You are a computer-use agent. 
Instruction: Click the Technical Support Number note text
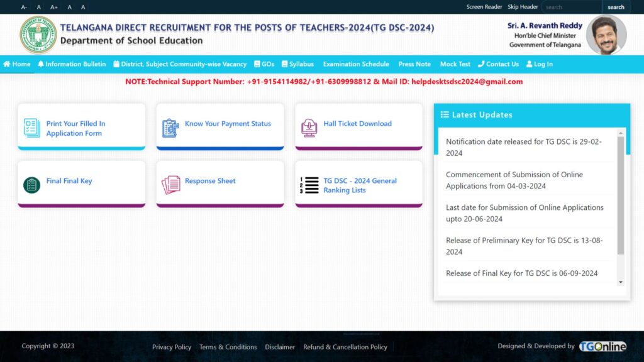(x=324, y=82)
